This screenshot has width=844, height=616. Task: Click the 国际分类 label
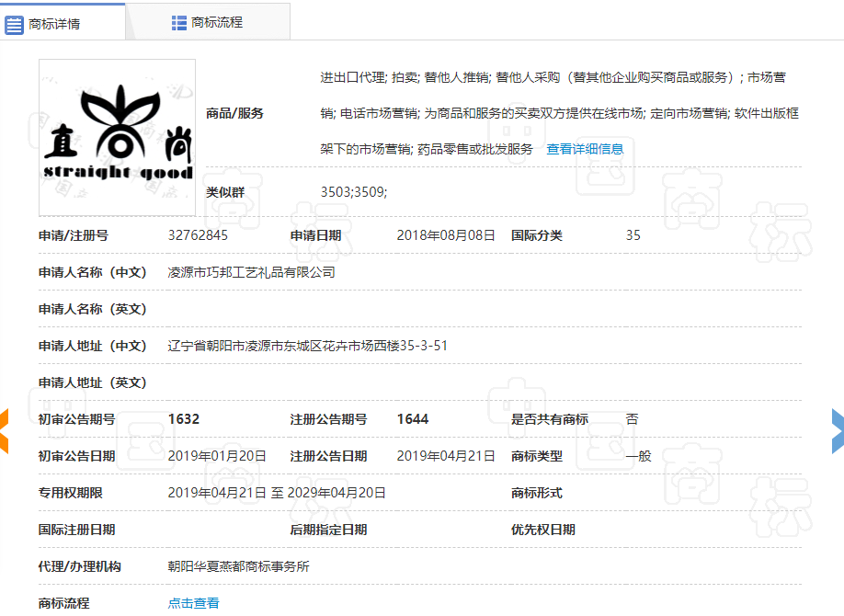click(537, 235)
